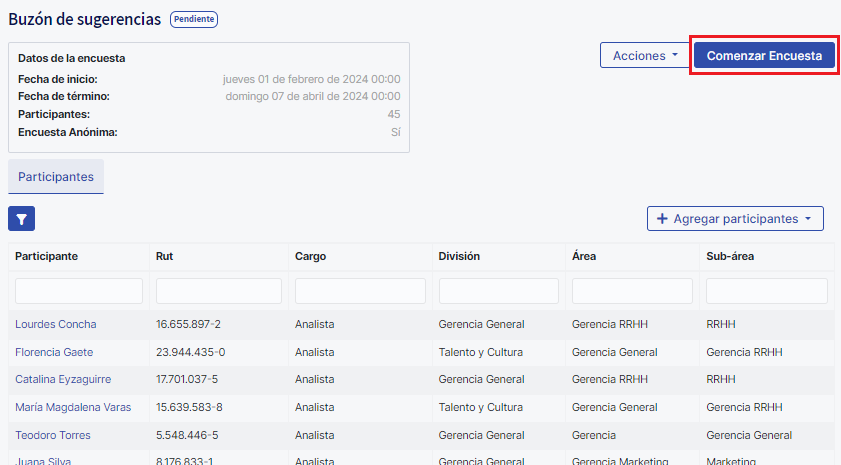This screenshot has width=841, height=465.
Task: Expand the Agregar participantes dropdown
Action: [806, 219]
